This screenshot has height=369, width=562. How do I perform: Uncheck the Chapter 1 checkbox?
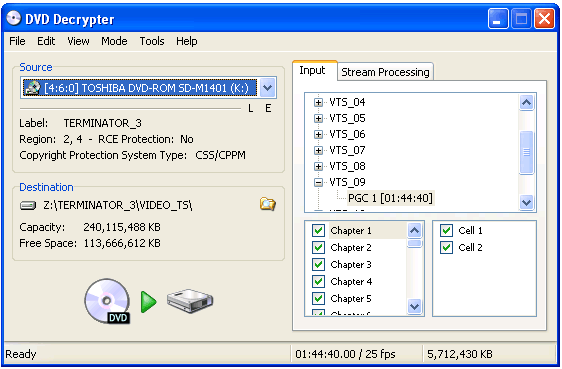coord(318,230)
